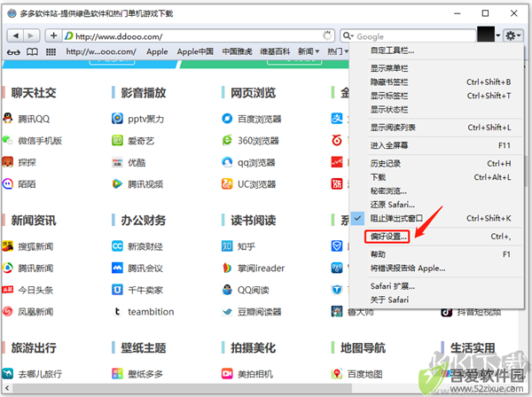
Task: Open the Apple中国 bookmark
Action: tap(195, 51)
